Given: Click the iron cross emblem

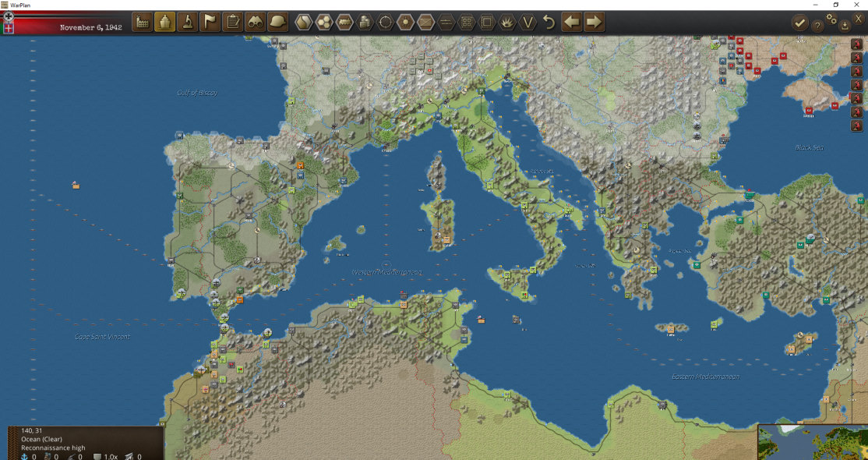Looking at the screenshot, I should click(9, 16).
